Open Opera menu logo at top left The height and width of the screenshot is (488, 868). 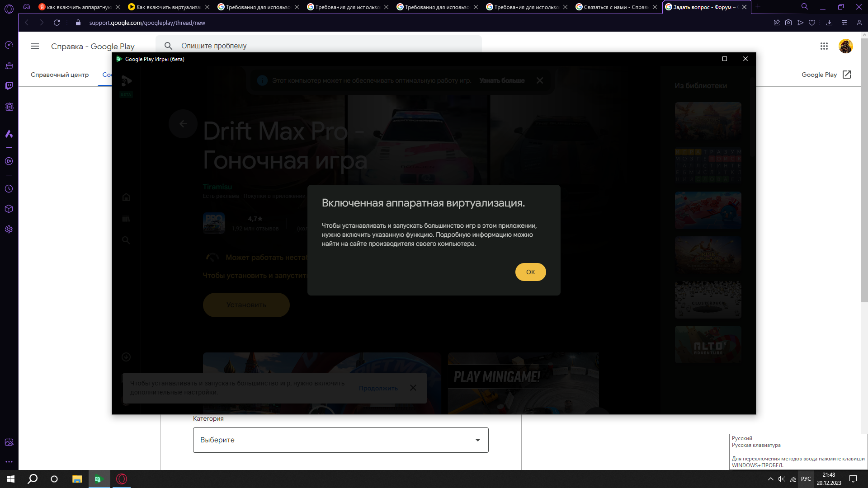click(x=9, y=8)
